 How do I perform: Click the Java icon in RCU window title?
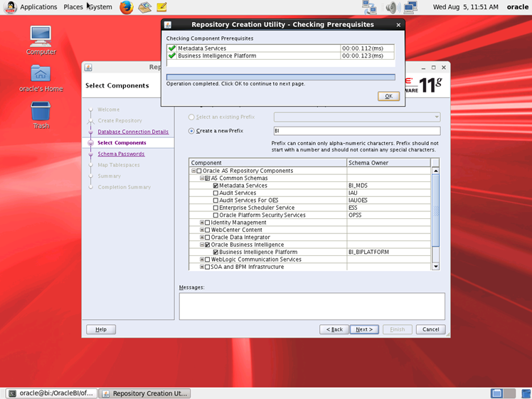click(x=88, y=68)
